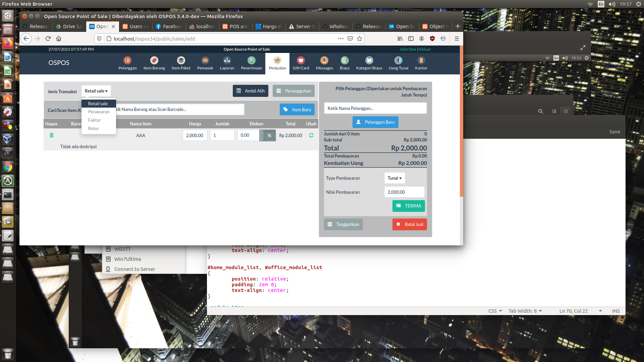The height and width of the screenshot is (362, 644).
Task: Click the Ketik Nama Pelanggan field
Action: click(x=375, y=108)
